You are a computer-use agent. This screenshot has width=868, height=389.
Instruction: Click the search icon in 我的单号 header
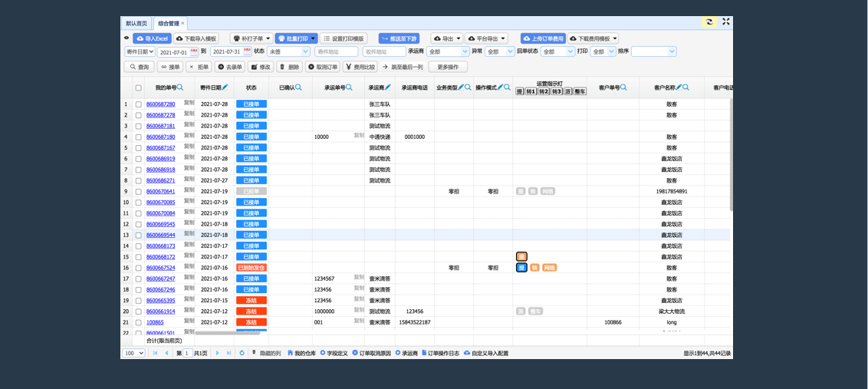(x=180, y=87)
